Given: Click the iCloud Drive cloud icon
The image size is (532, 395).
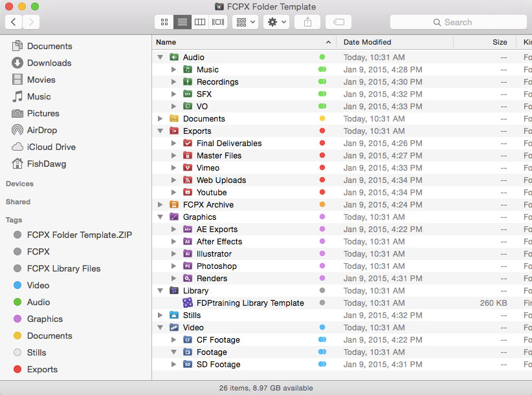Looking at the screenshot, I should (17, 147).
